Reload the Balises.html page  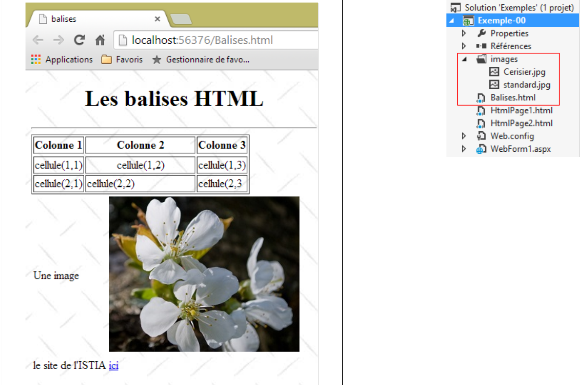click(79, 40)
